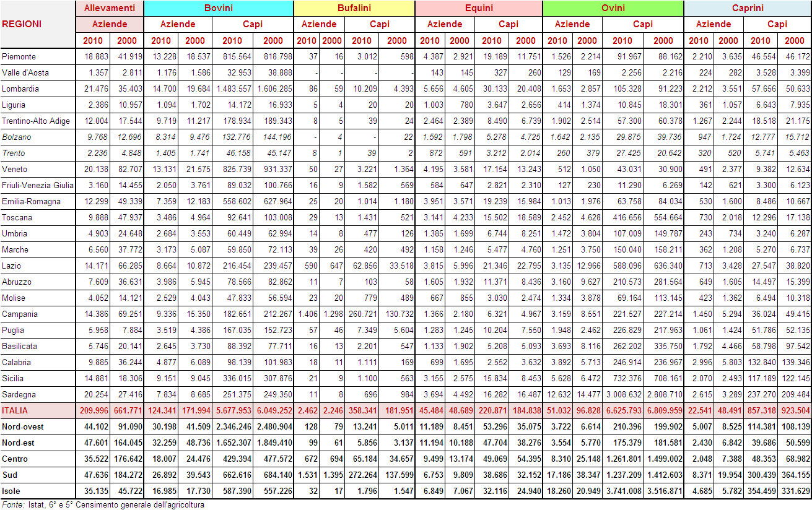812x510 pixels.
Task: Click the Veneto row label
Action: point(14,170)
